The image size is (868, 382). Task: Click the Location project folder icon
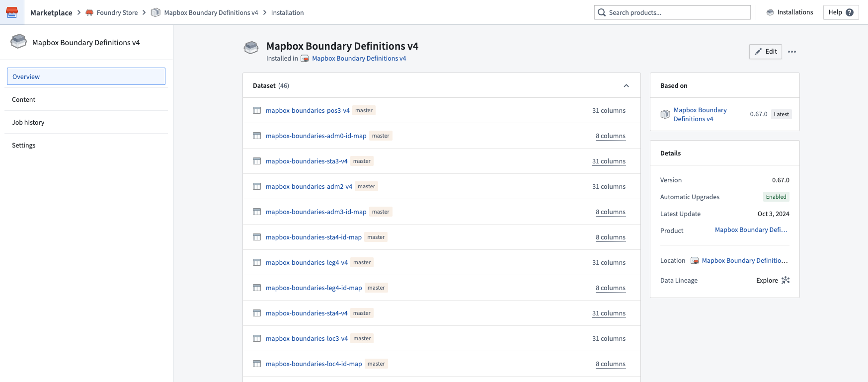click(x=695, y=260)
